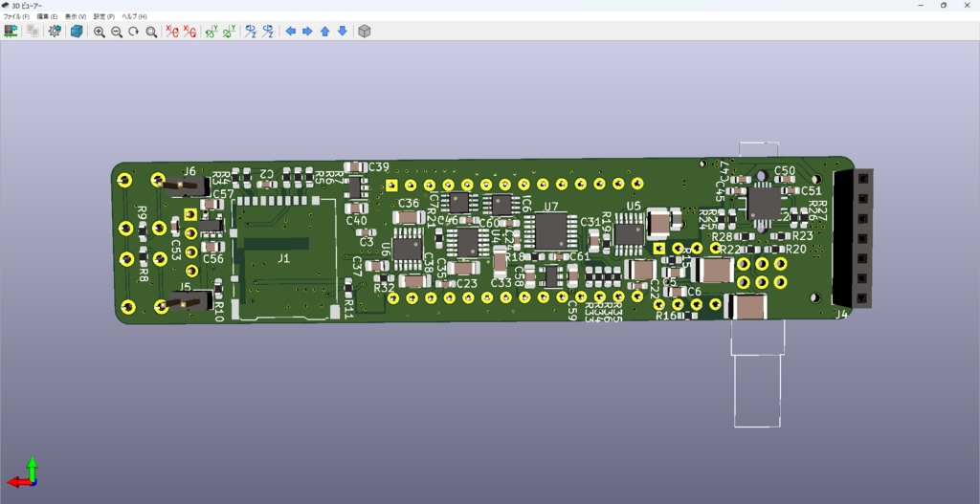Viewport: 980px width, 504px height.
Task: Minimize the 3D viewer window
Action: pyautogui.click(x=922, y=5)
